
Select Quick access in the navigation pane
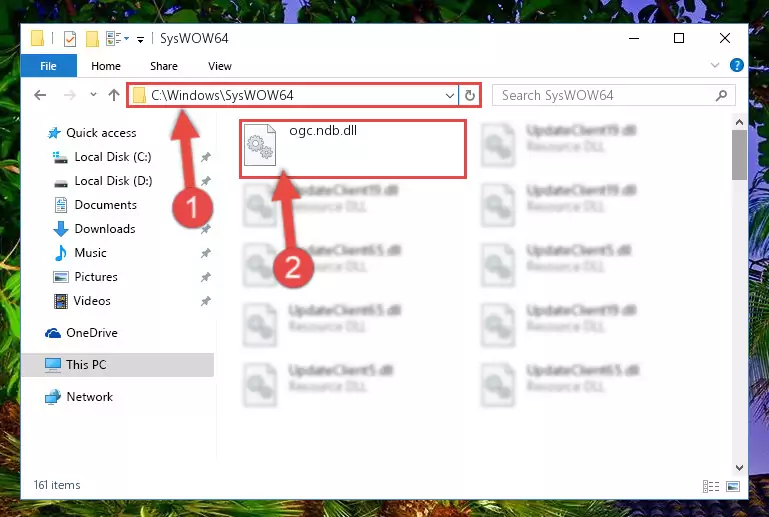(x=101, y=133)
